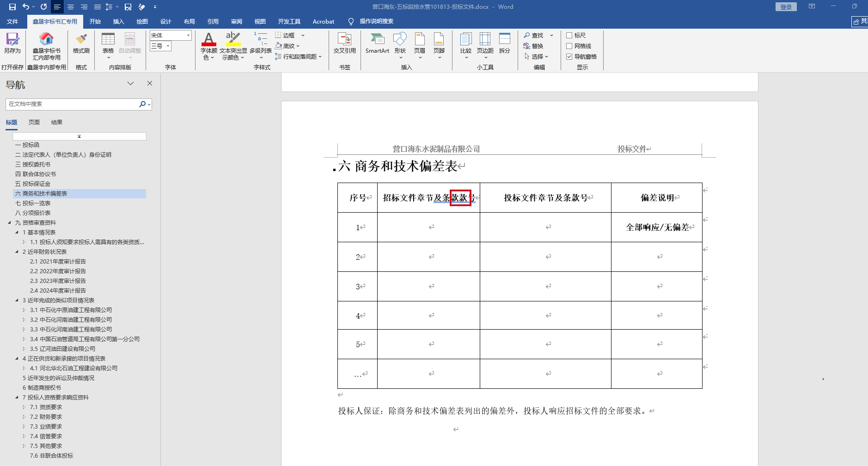868x466 pixels.
Task: Undo the last action
Action: pos(26,7)
